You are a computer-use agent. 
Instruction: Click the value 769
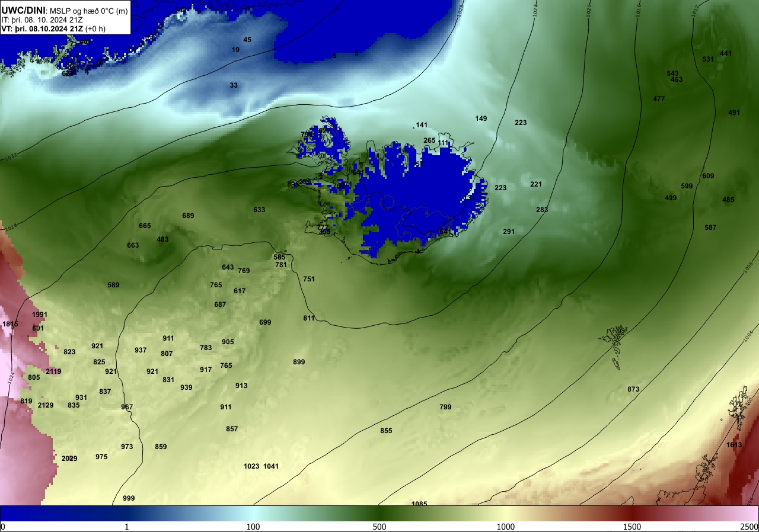point(244,271)
